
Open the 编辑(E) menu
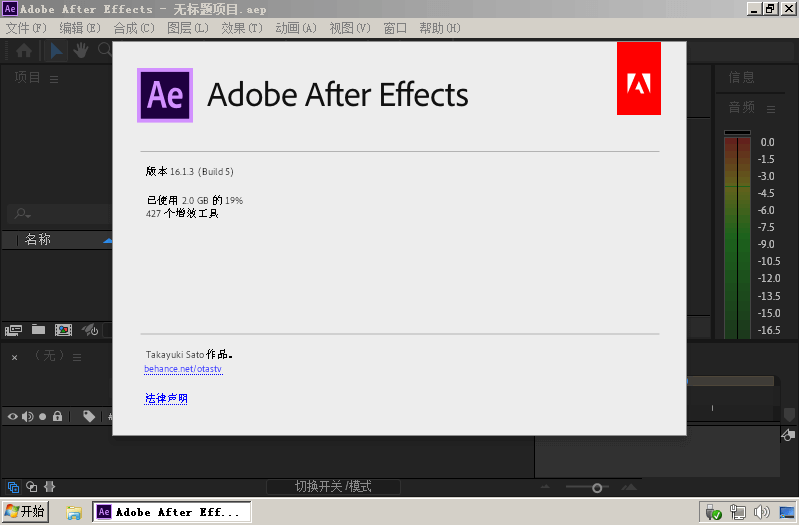pyautogui.click(x=80, y=28)
